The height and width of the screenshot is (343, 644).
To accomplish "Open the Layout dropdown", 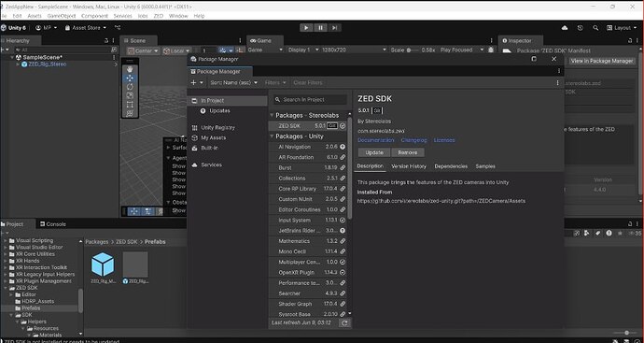I will 622,28.
